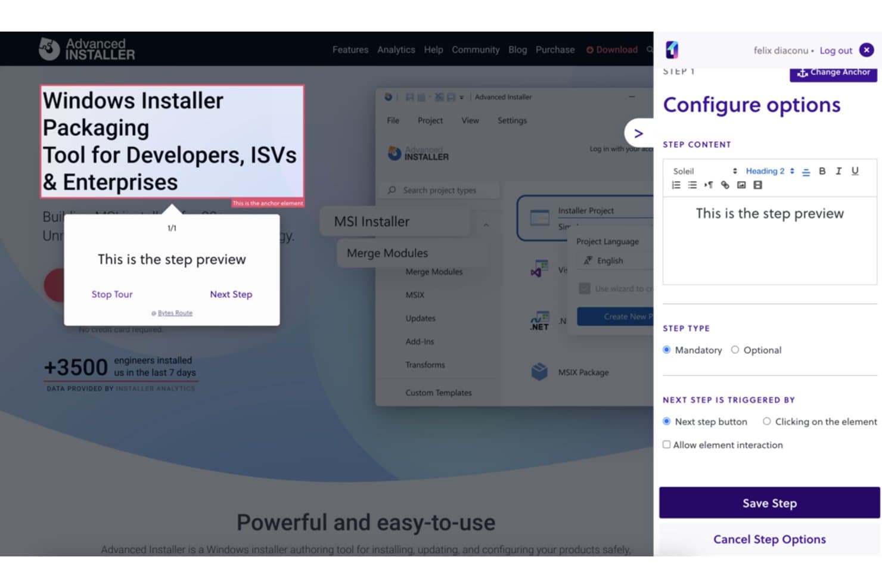Close the Bytes Route panel with X
Viewport: 882px width, 588px height.
[x=867, y=50]
